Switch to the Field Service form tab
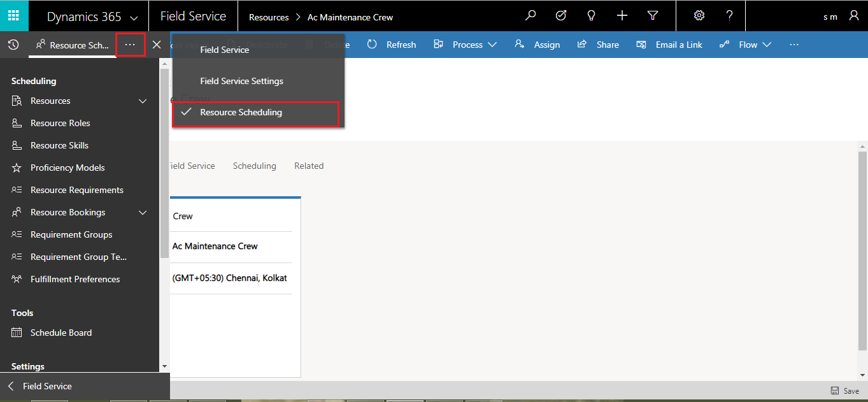Screen dimensions: 868x402 click(x=193, y=166)
